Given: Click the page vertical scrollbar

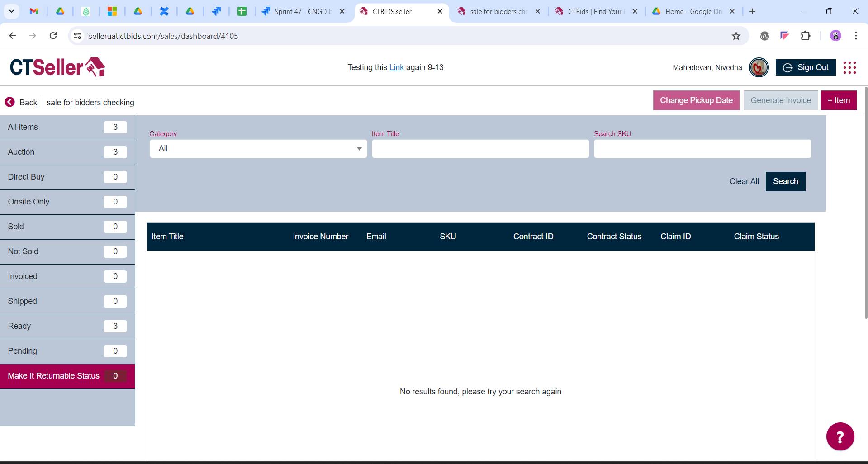Looking at the screenshot, I should point(865,204).
